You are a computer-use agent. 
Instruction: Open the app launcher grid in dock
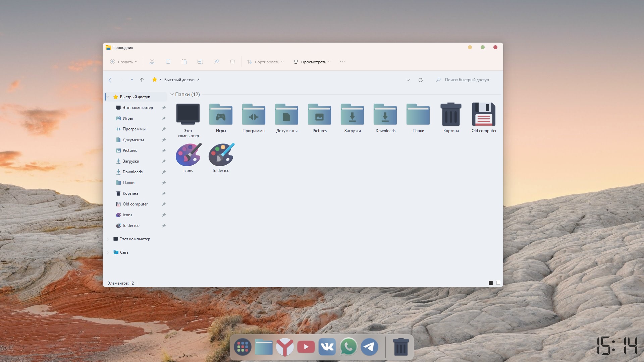243,347
